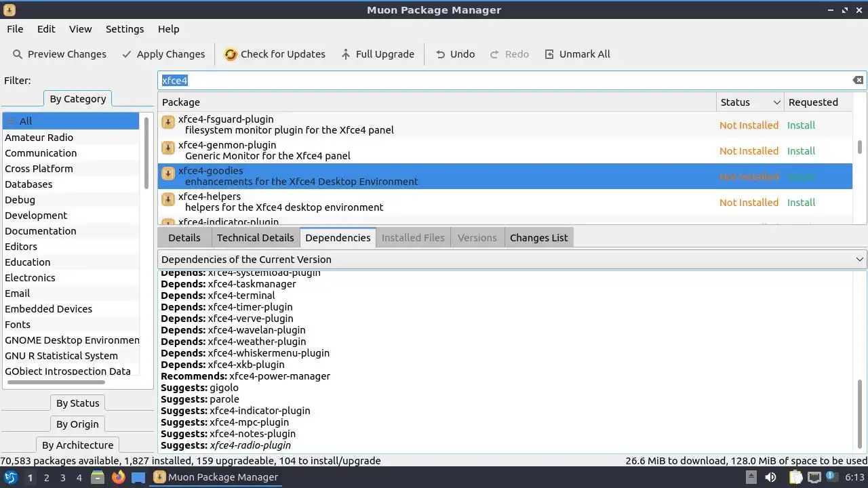The width and height of the screenshot is (868, 488).
Task: Click the xfce4-helpers package icon
Action: pyautogui.click(x=167, y=200)
